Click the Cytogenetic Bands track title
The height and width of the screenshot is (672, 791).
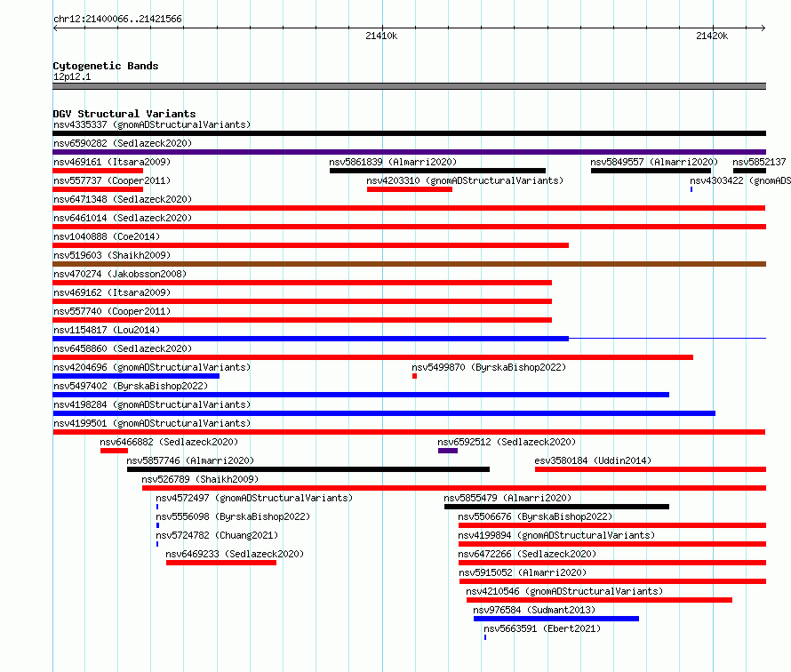pyautogui.click(x=106, y=66)
